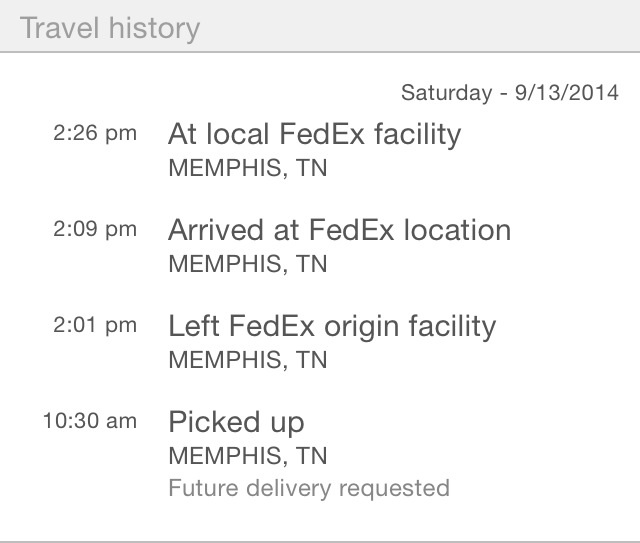Select the Saturday day label
Screen dimensions: 640x543
(x=447, y=93)
